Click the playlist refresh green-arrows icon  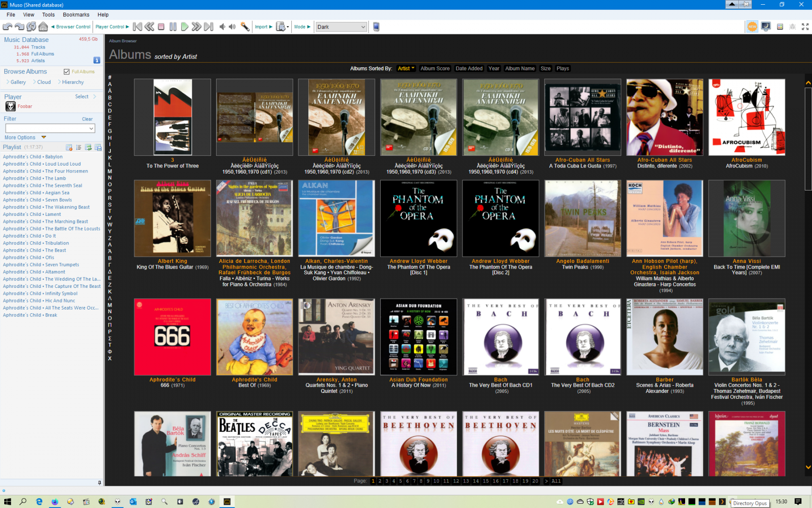pos(88,148)
